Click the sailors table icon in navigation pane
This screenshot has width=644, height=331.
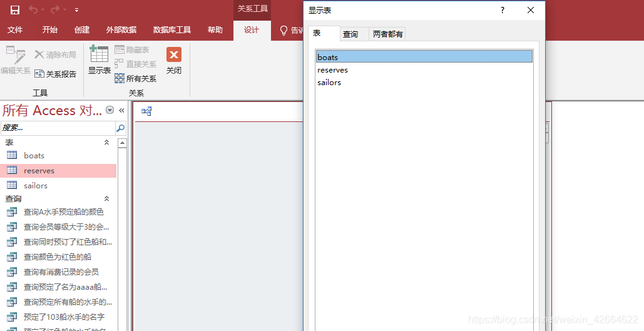(12, 185)
